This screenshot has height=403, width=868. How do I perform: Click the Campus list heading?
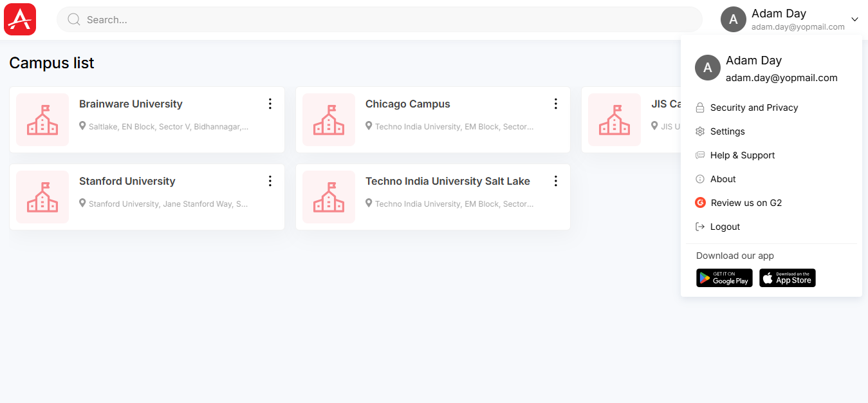51,62
